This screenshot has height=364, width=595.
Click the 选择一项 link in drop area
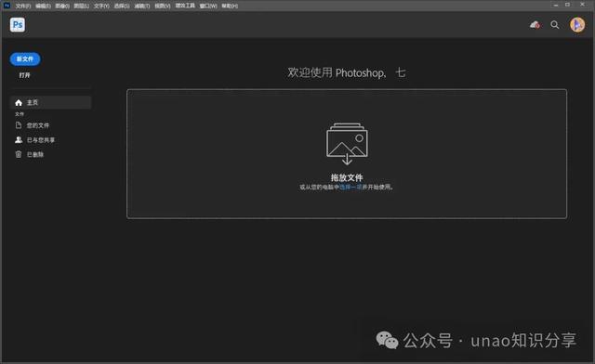350,187
